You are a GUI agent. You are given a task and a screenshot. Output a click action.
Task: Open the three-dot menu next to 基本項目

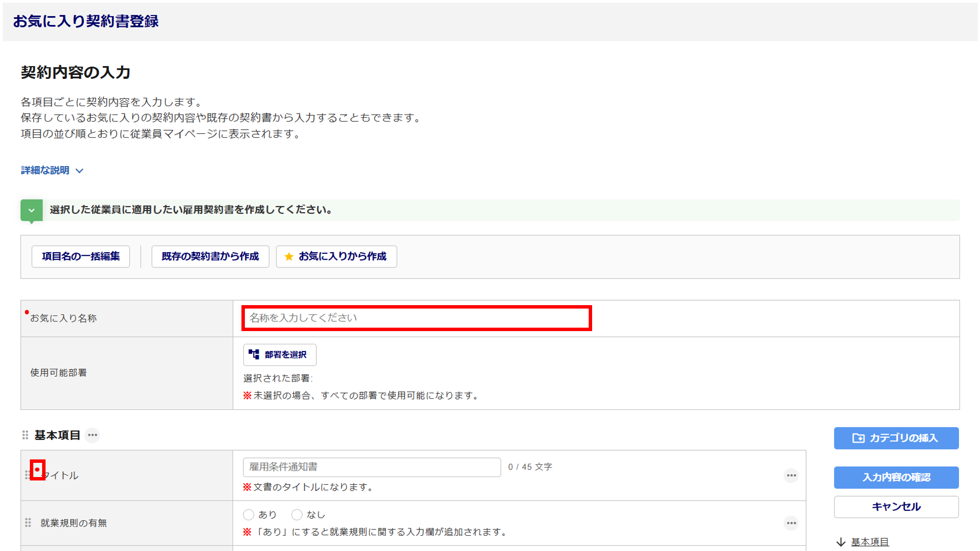point(92,435)
